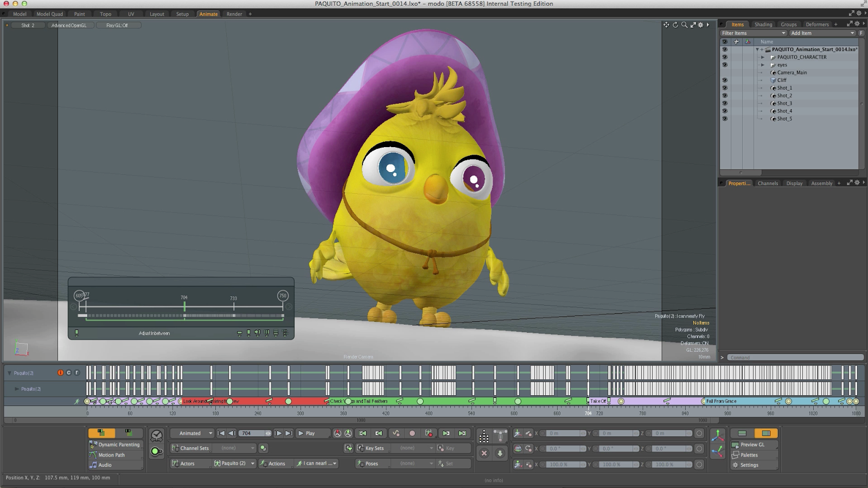The image size is (868, 488).
Task: Jump to the first keyframe
Action: (362, 433)
